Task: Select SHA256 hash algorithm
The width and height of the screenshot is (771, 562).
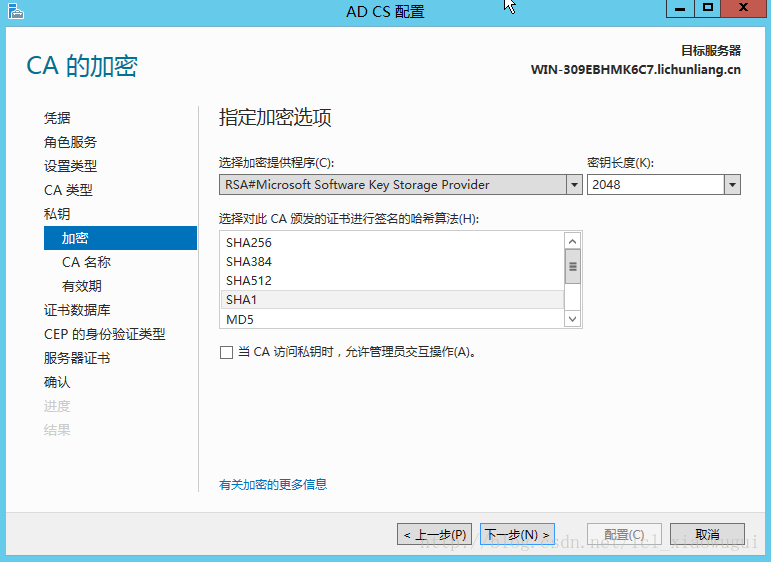Action: [x=392, y=242]
